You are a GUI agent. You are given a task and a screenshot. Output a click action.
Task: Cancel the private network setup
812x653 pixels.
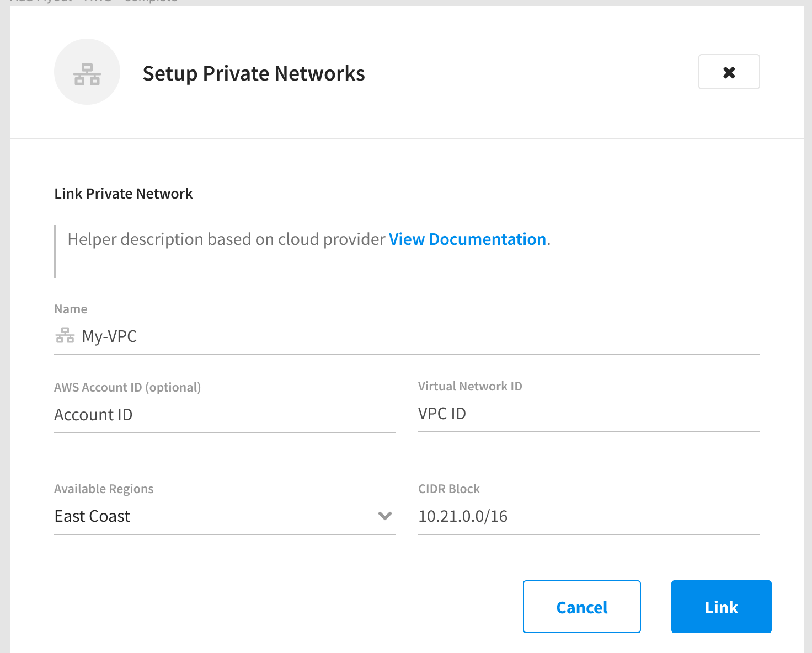(x=581, y=607)
